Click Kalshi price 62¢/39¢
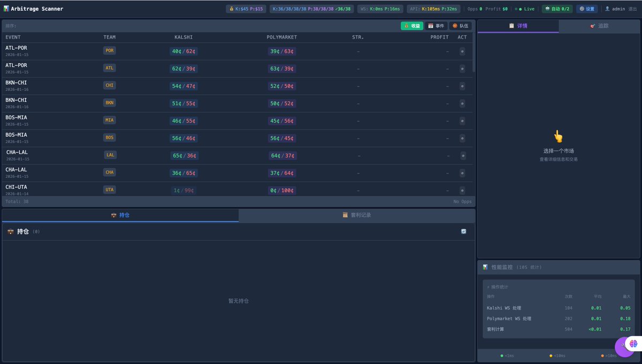 (x=184, y=68)
